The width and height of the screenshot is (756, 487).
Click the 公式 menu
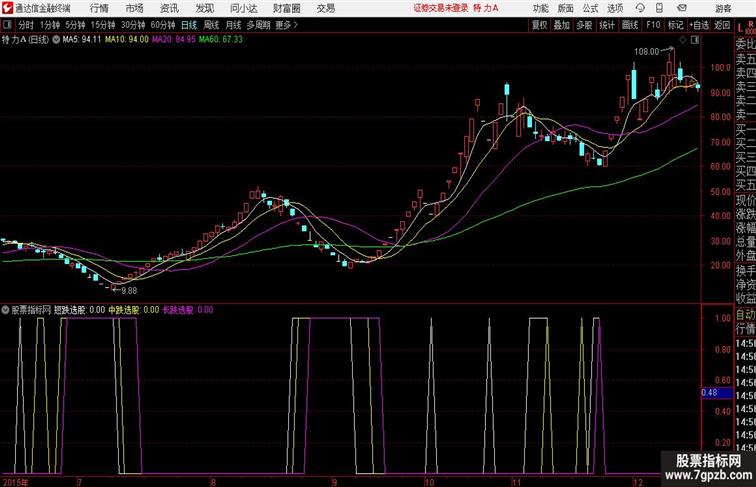point(590,8)
